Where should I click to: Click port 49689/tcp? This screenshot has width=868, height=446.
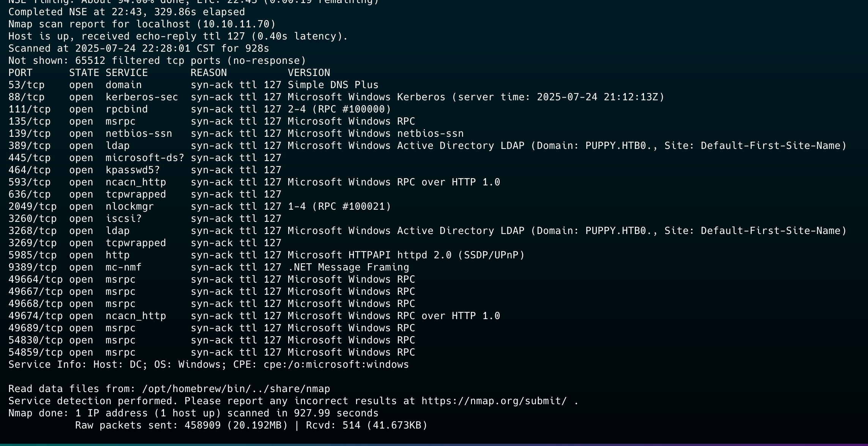[36, 328]
